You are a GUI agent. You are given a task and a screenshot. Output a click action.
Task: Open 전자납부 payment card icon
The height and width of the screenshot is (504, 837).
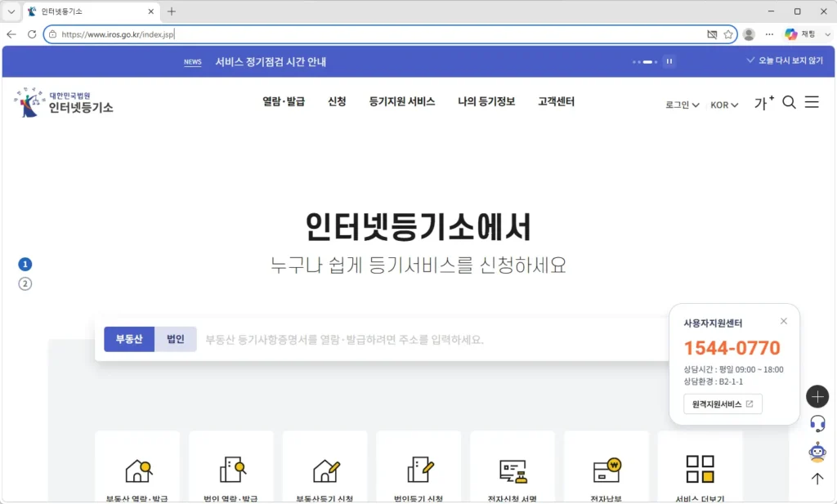[607, 470]
